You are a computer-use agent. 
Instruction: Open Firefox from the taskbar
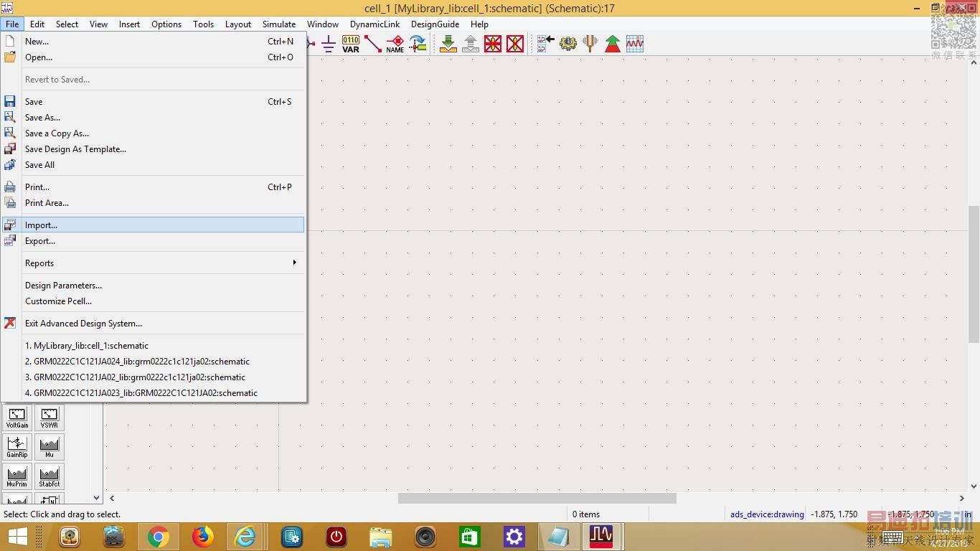click(x=203, y=537)
